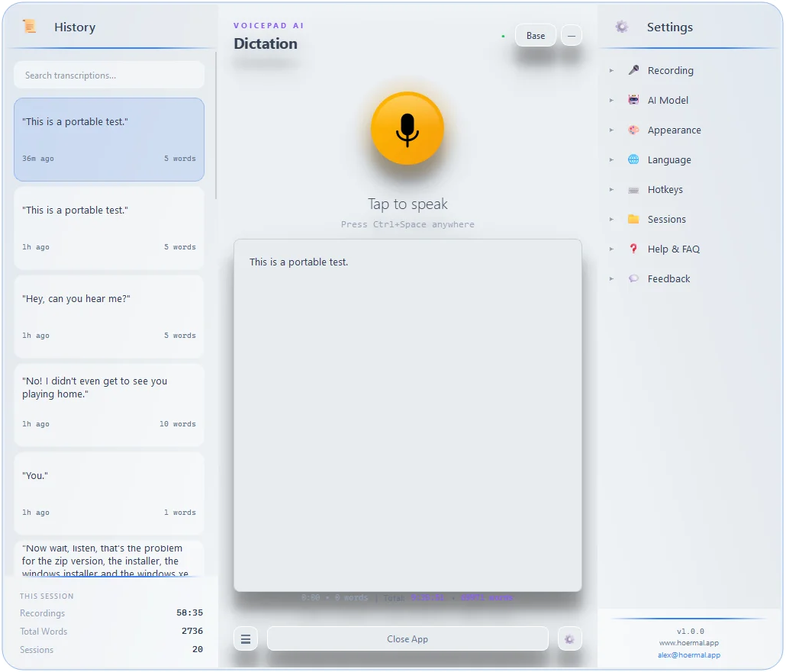Expand the Help & FAQ section
This screenshot has width=786, height=672.
[673, 249]
